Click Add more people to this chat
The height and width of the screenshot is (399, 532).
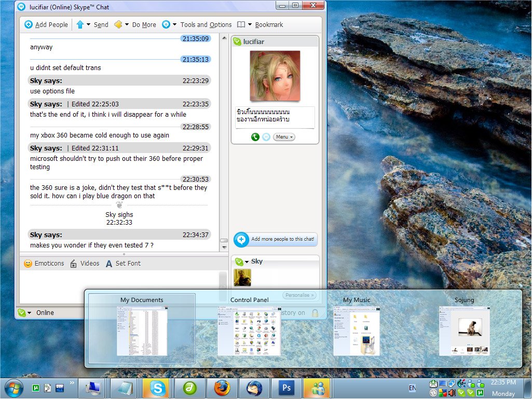(276, 239)
